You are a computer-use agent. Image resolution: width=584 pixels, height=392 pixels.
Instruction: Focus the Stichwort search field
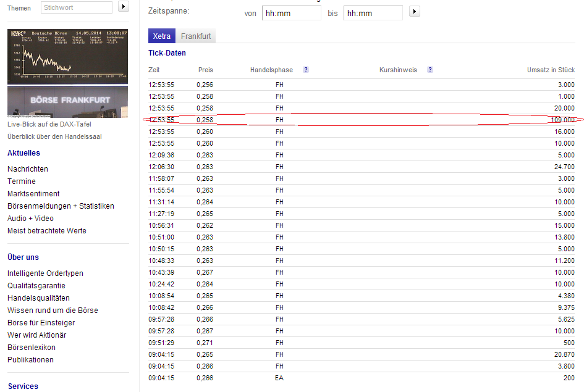click(x=77, y=7)
